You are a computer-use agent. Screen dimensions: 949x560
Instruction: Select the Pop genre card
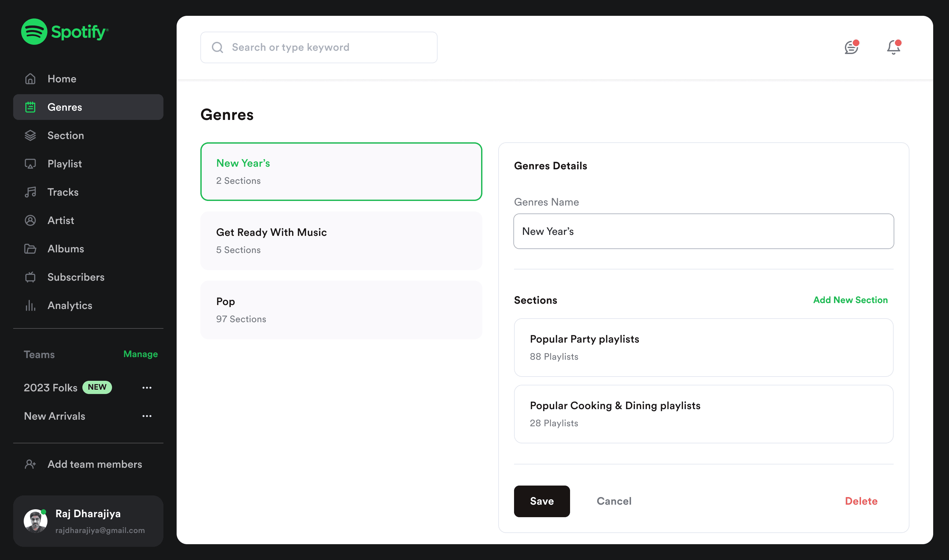tap(341, 310)
